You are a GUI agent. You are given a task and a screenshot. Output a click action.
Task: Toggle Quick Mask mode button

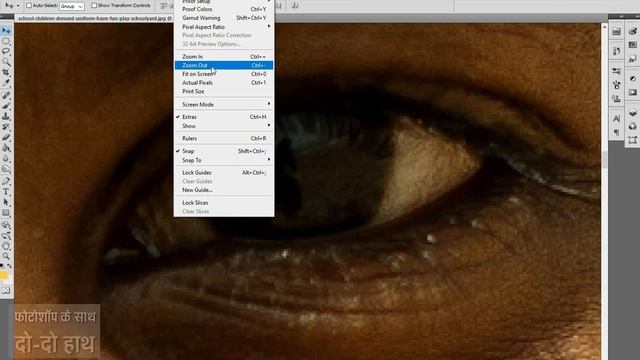[x=6, y=290]
